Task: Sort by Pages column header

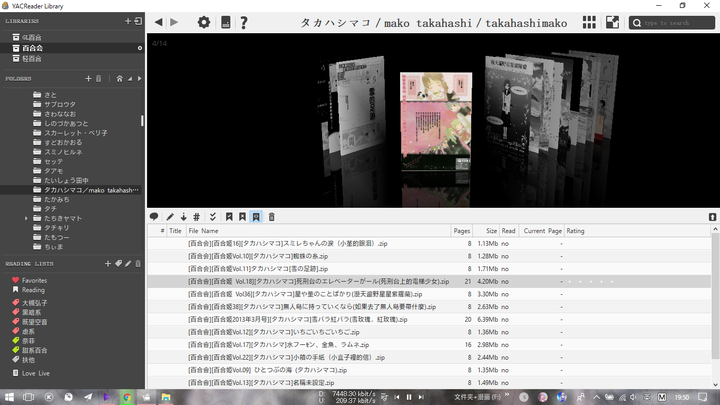Action: [x=462, y=231]
